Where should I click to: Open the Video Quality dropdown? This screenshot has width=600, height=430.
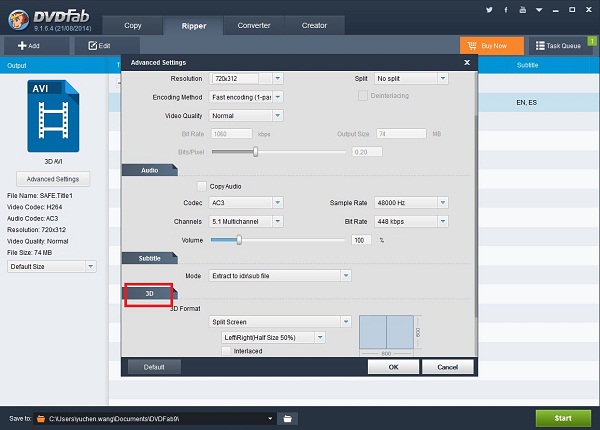[278, 116]
